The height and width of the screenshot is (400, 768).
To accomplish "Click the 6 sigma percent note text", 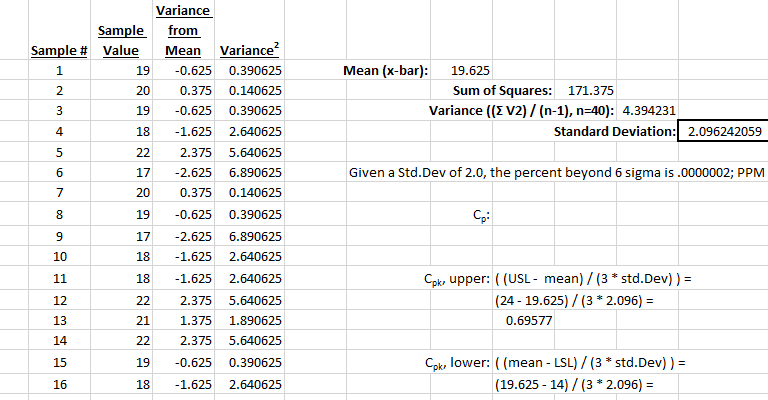I will coord(555,173).
